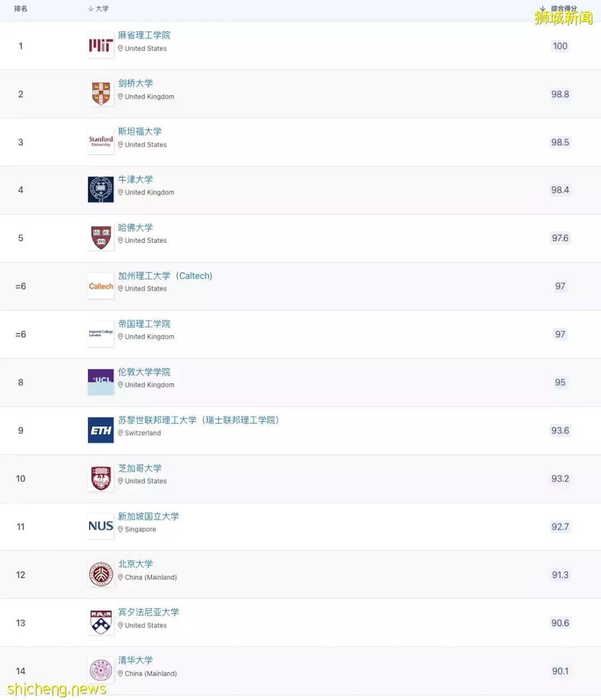Screen dimensions: 601x700
Task: Click the Harvard shield logo
Action: [101, 238]
